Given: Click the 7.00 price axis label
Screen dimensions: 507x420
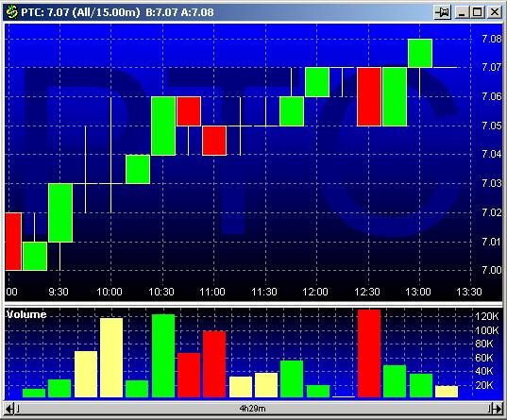Looking at the screenshot, I should click(492, 270).
